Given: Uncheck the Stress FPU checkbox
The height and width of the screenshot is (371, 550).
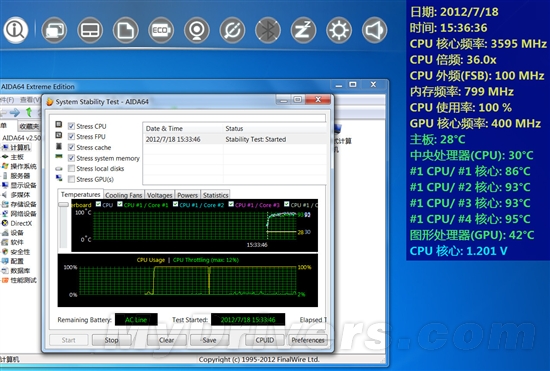Looking at the screenshot, I should (x=71, y=136).
